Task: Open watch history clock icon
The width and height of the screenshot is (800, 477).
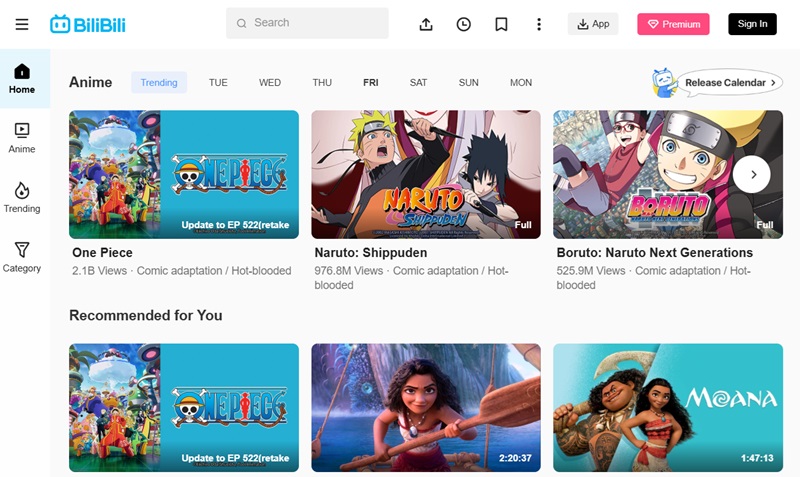Action: (463, 24)
